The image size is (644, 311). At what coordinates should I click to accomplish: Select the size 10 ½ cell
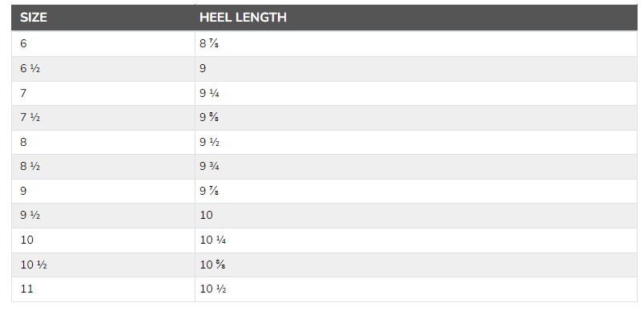(103, 265)
